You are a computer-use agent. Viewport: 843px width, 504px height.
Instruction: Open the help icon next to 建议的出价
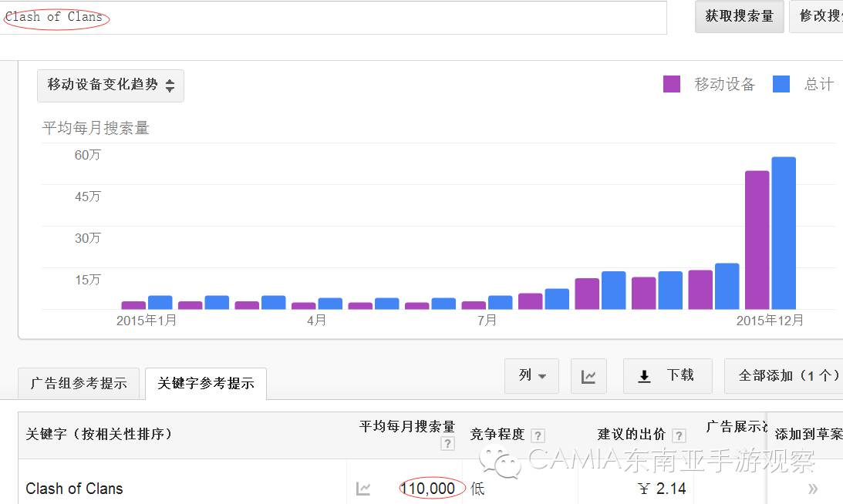679,435
